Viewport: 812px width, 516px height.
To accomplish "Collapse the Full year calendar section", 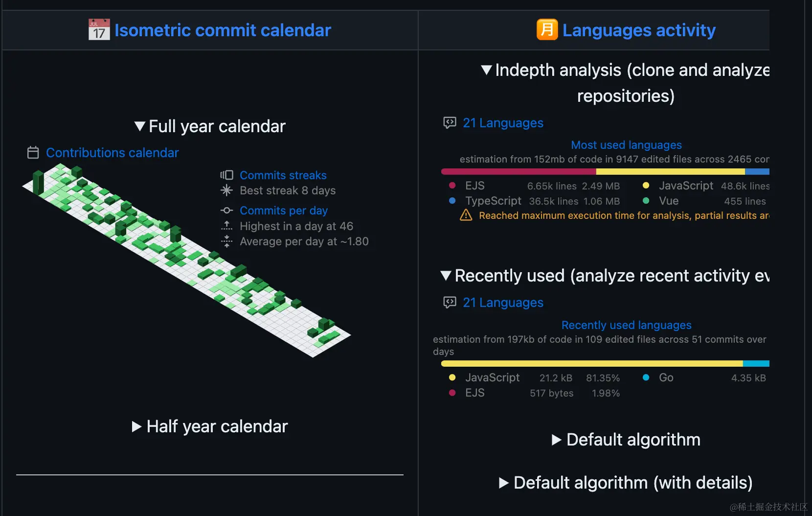I will point(140,126).
